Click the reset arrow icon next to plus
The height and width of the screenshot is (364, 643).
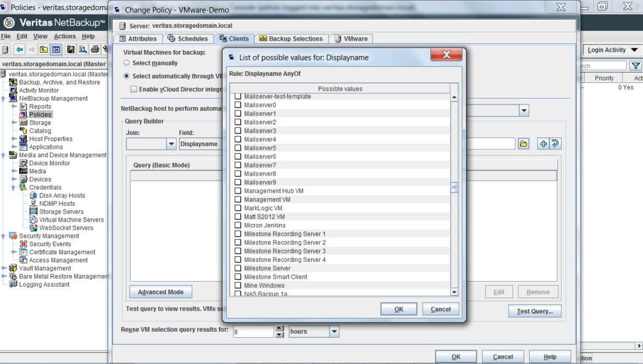pyautogui.click(x=555, y=144)
